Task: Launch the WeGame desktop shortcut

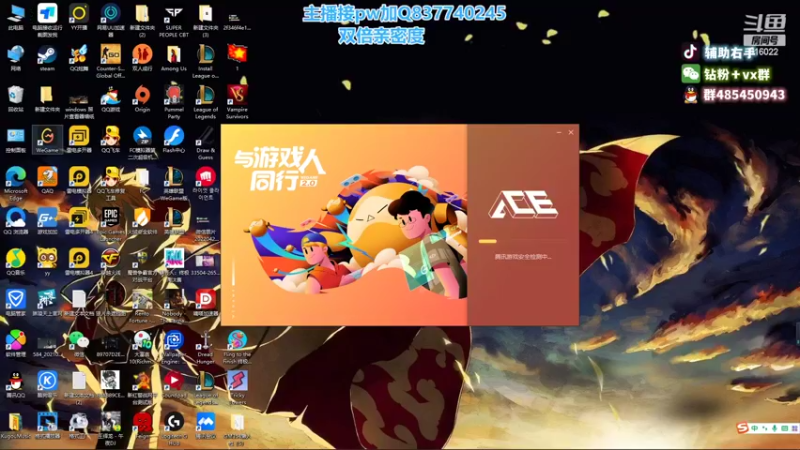Action: pos(47,139)
